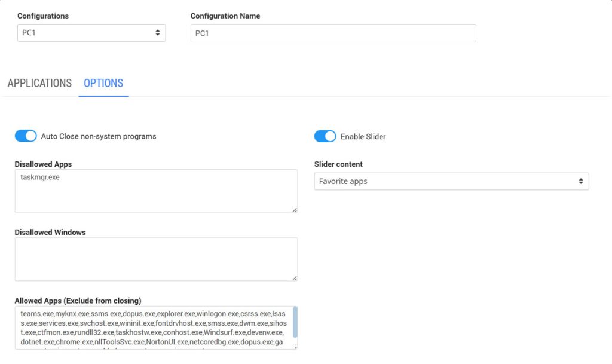
Task: Open the Configurations dropdown showing PC1
Action: click(91, 33)
